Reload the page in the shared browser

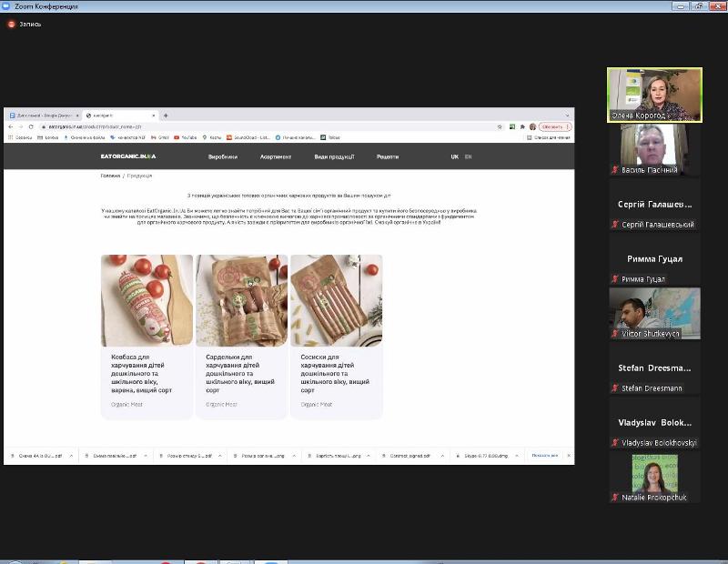30,126
